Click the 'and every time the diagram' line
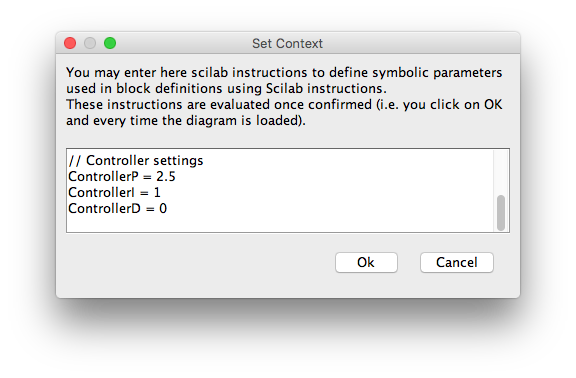 coord(186,120)
